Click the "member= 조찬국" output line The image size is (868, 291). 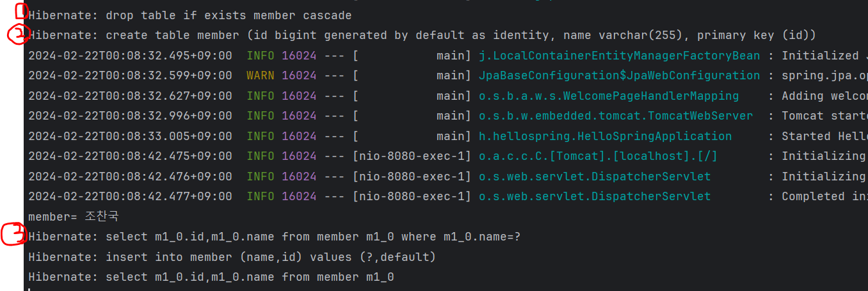(74, 217)
